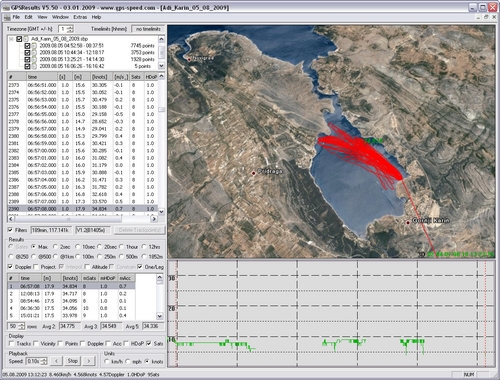The height and width of the screenshot is (380, 500).
Task: Increase the rows count spinner
Action: click(22, 324)
